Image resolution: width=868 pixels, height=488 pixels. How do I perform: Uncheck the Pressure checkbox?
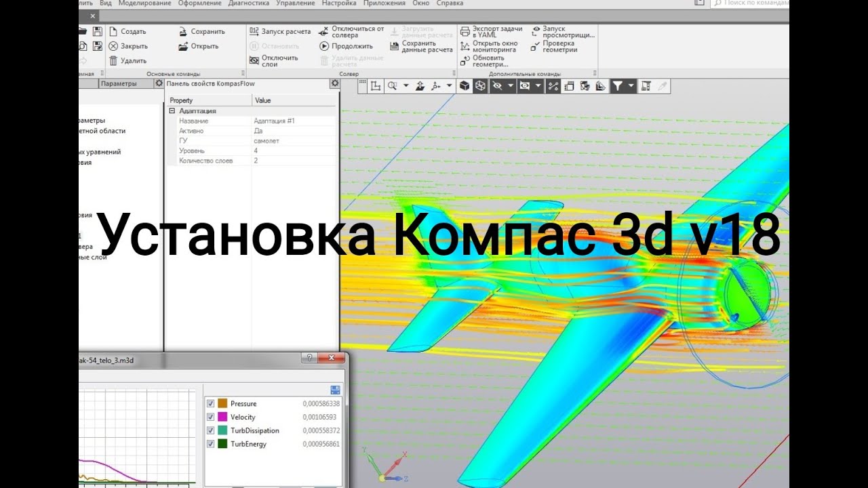click(x=211, y=403)
